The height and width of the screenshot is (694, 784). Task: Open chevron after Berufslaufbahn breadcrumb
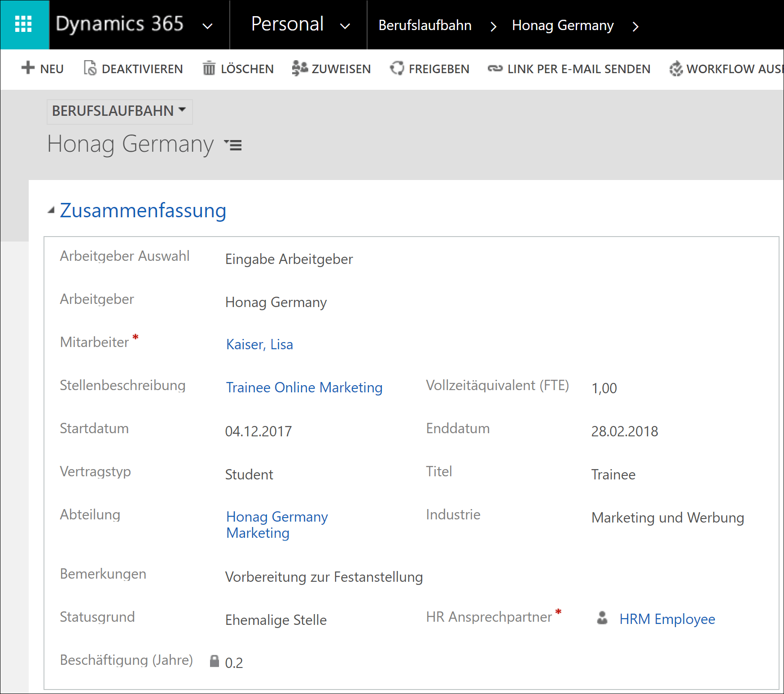493,26
